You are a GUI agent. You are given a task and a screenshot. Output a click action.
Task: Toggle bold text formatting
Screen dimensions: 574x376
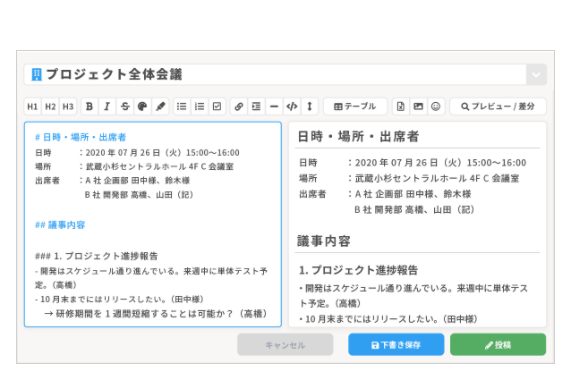point(89,107)
